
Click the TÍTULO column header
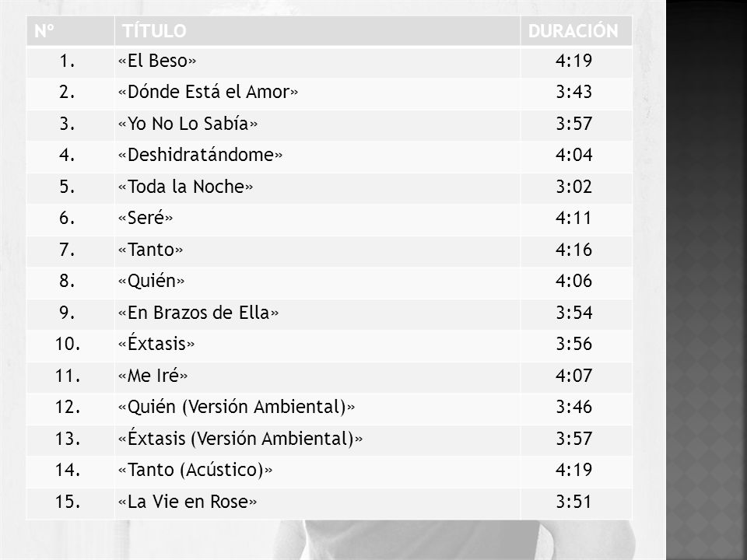(154, 31)
